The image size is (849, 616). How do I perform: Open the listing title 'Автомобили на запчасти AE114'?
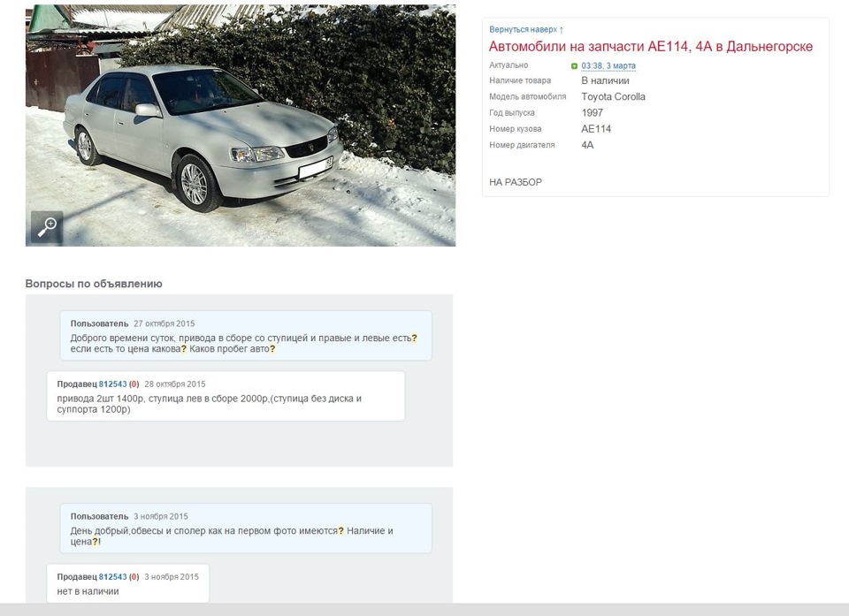click(651, 47)
